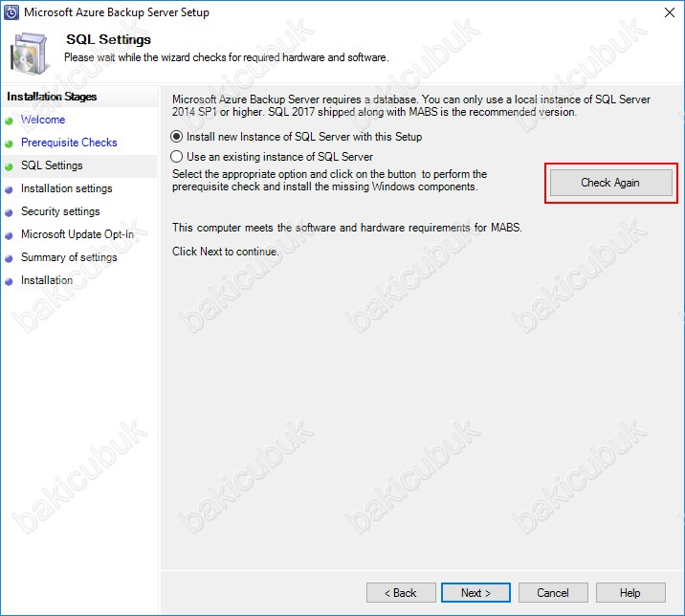Click the Installation Stages heading

52,97
